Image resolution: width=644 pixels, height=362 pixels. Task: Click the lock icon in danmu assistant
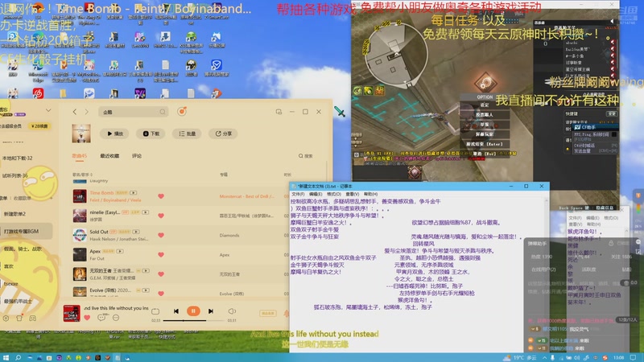pyautogui.click(x=611, y=244)
